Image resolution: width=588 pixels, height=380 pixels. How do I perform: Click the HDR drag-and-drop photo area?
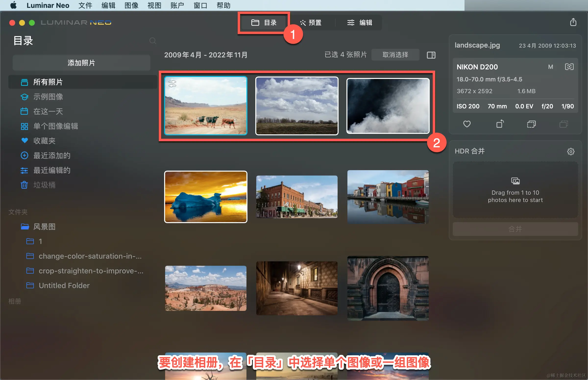515,190
